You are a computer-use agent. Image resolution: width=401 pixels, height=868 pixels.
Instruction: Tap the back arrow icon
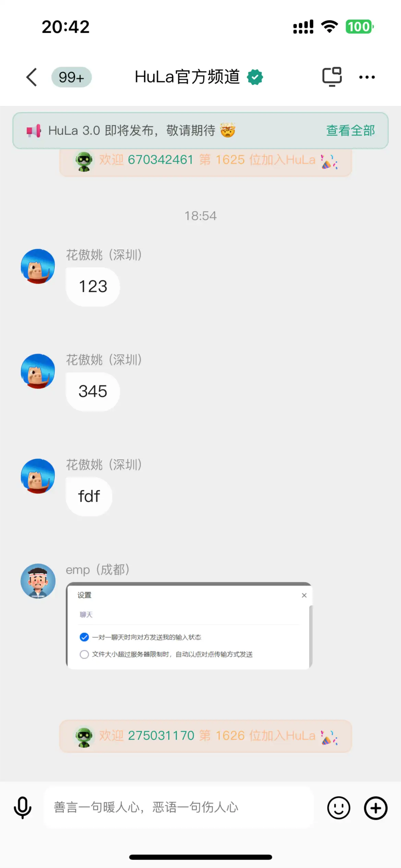(x=32, y=77)
